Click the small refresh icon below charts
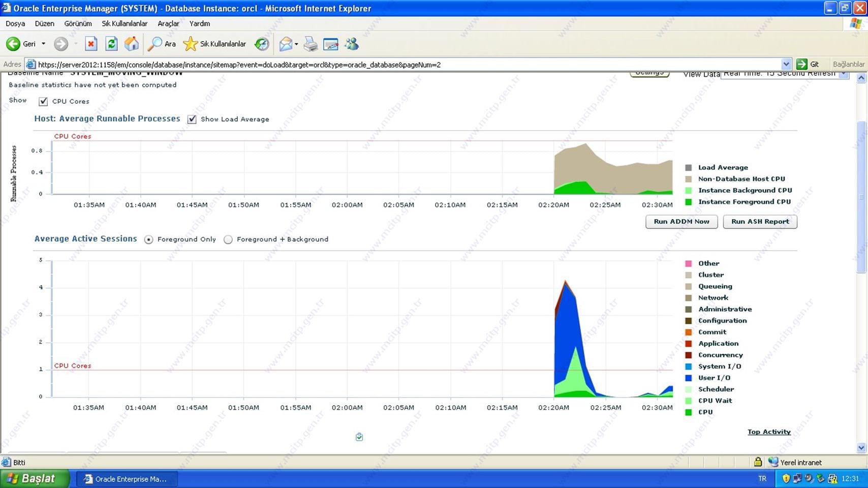 coord(359,437)
